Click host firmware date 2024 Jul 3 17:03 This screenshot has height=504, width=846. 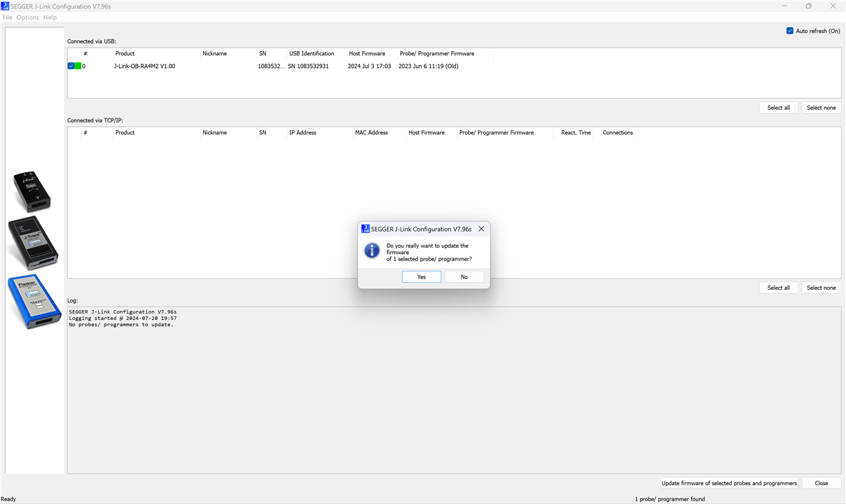[x=369, y=66]
